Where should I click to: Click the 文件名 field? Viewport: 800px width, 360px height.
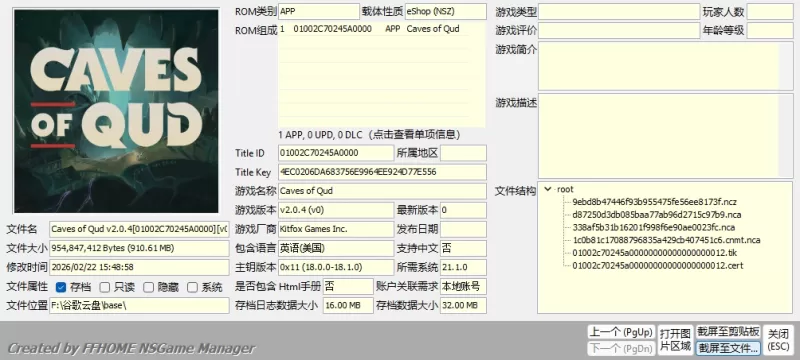click(139, 229)
